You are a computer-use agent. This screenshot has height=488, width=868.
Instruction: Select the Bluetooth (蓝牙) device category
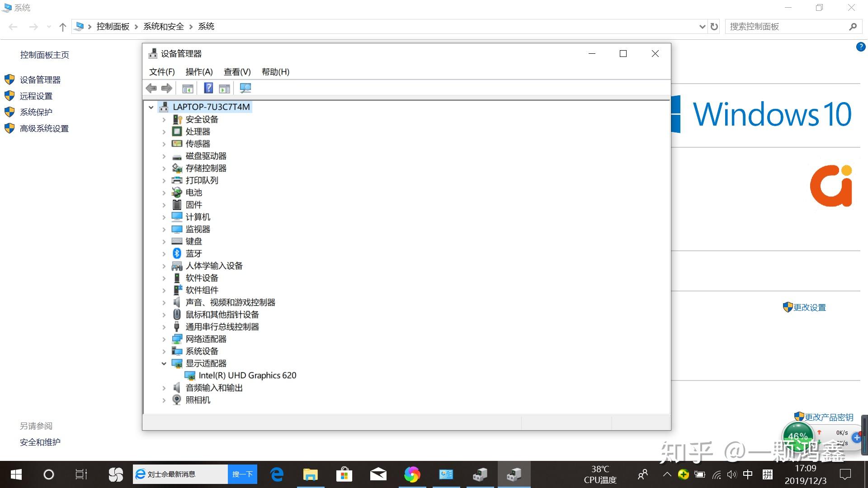(x=193, y=253)
